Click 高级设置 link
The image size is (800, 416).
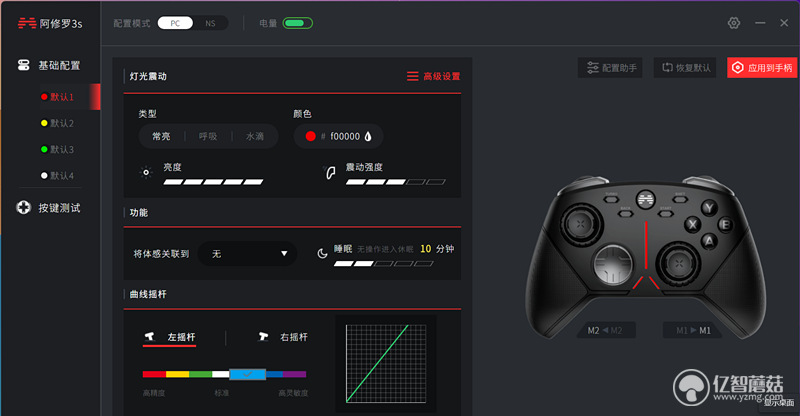pos(442,76)
